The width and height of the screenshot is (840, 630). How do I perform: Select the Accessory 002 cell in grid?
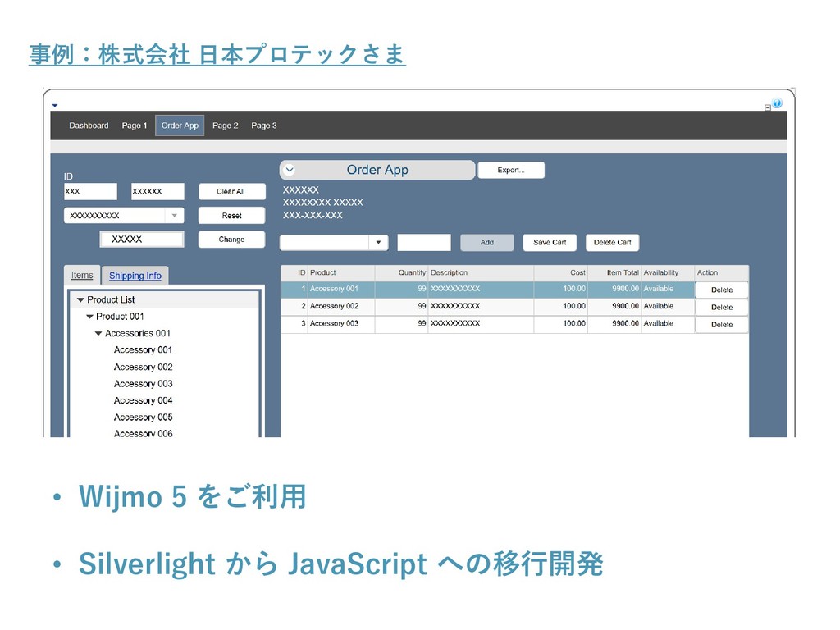pos(341,306)
